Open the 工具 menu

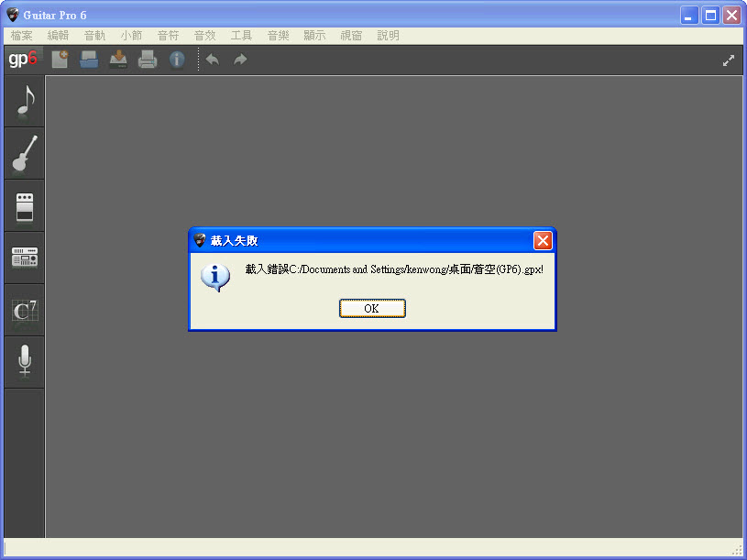(242, 35)
